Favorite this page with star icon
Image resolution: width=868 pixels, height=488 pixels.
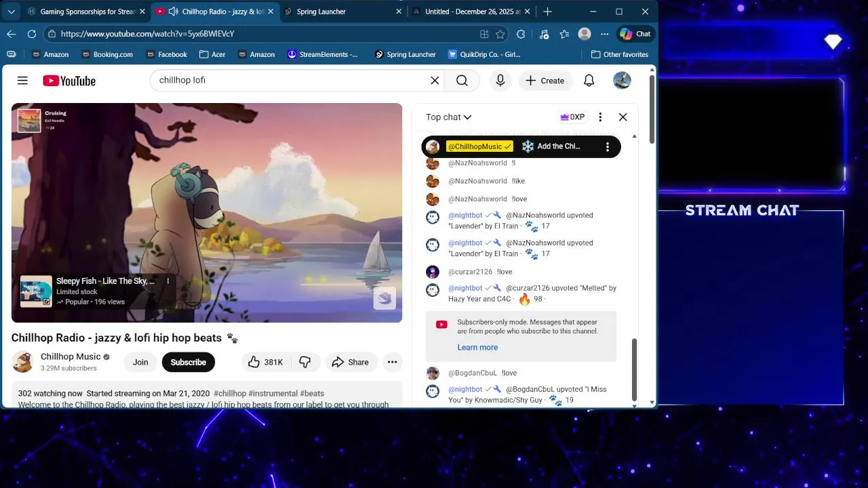coord(500,34)
